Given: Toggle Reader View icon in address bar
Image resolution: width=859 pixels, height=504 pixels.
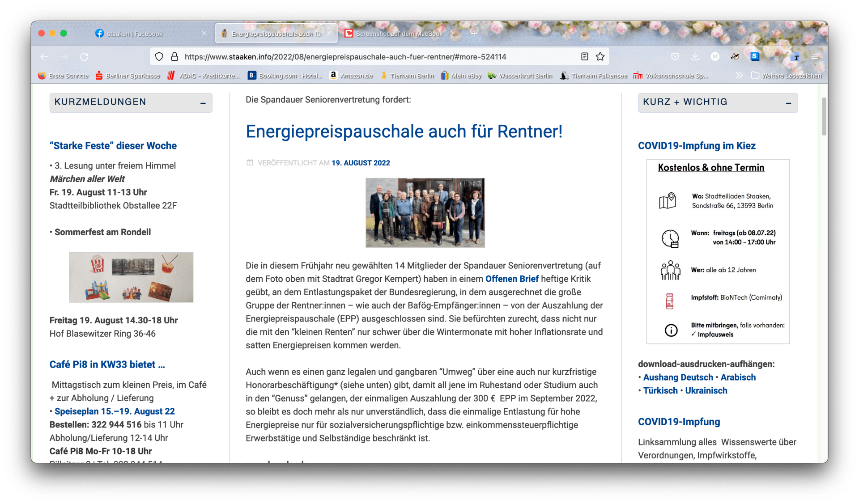Looking at the screenshot, I should coord(584,57).
